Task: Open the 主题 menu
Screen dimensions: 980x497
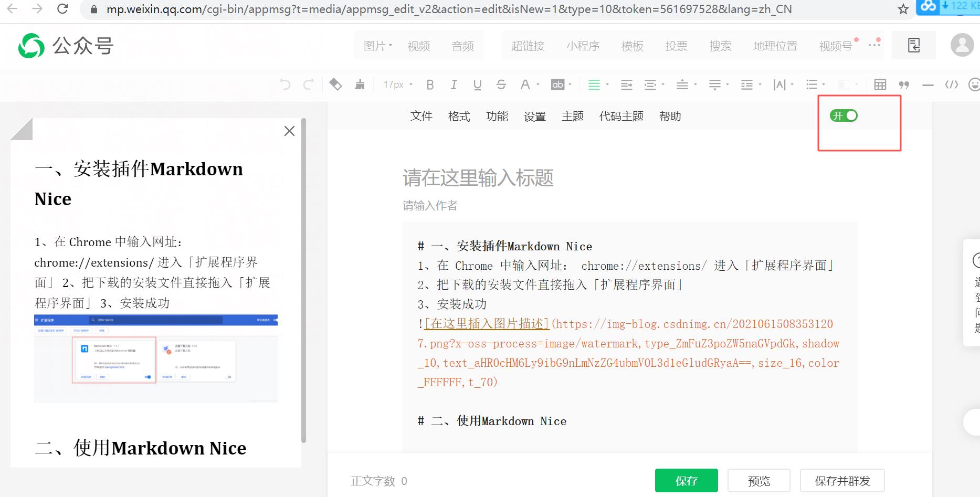Action: [x=573, y=116]
